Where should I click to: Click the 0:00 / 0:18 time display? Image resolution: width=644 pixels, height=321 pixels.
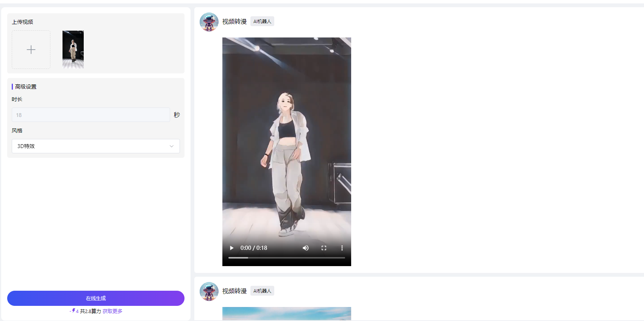click(x=254, y=248)
